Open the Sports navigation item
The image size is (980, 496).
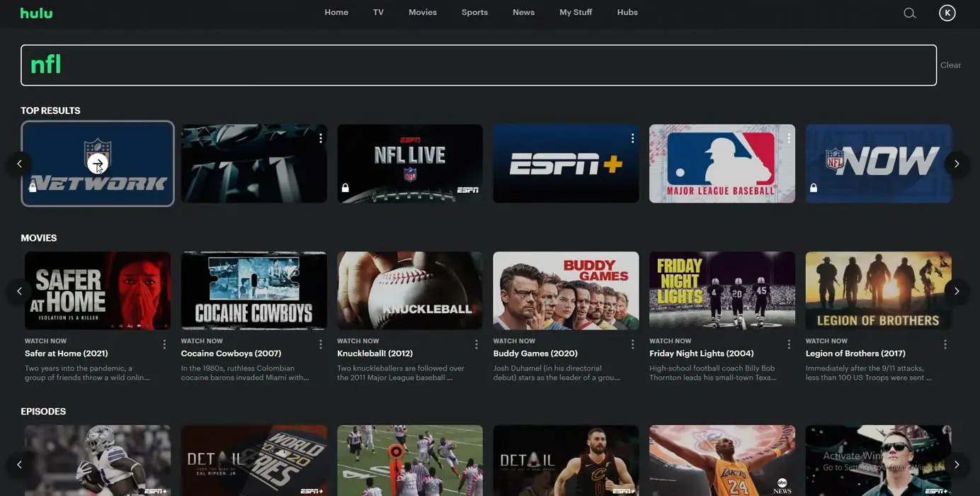click(474, 13)
